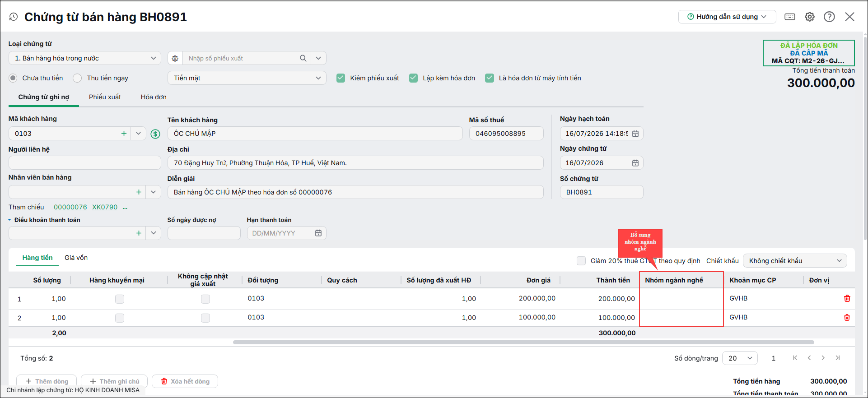
Task: Open the help question mark icon
Action: (829, 17)
